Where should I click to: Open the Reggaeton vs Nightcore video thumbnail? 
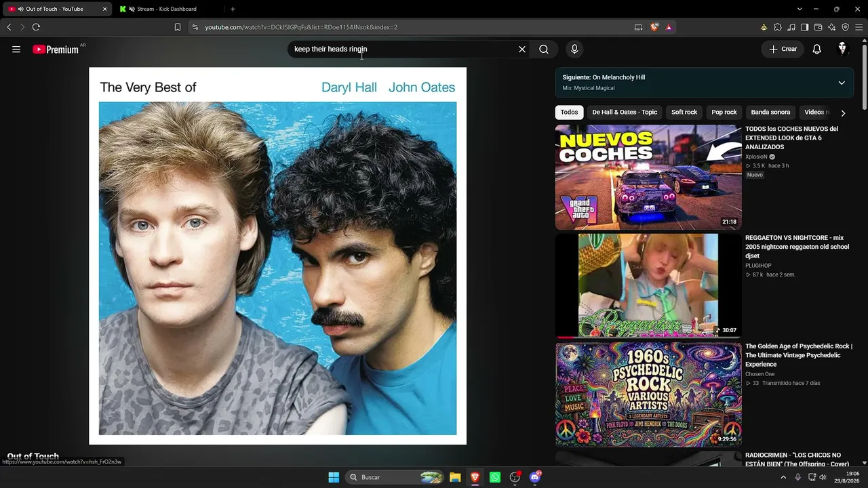pyautogui.click(x=648, y=285)
